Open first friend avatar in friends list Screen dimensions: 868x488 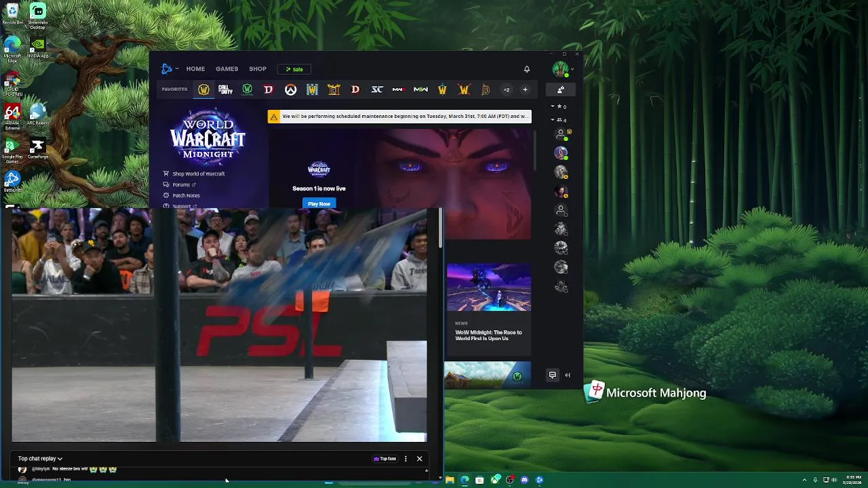pyautogui.click(x=561, y=134)
